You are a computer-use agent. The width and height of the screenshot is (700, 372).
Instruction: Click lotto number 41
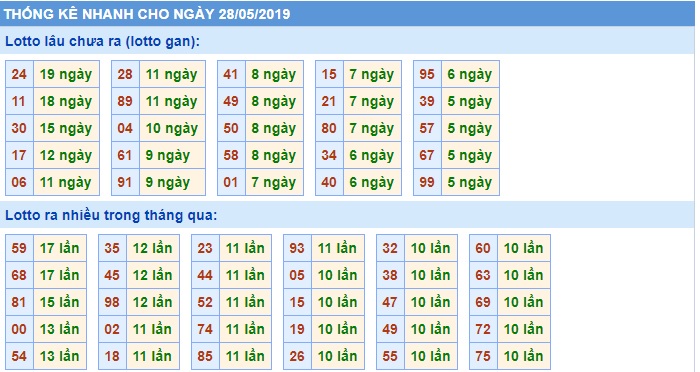coord(231,74)
